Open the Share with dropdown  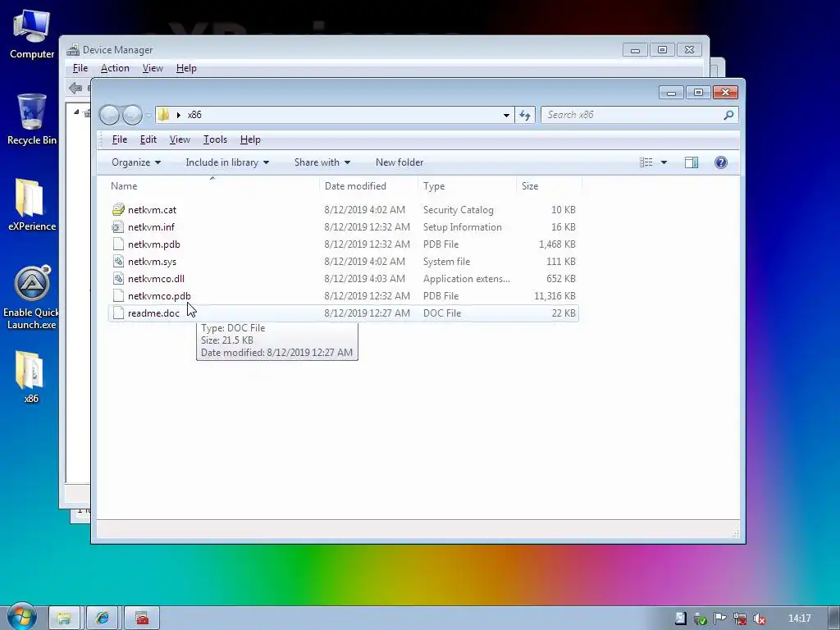pos(322,162)
